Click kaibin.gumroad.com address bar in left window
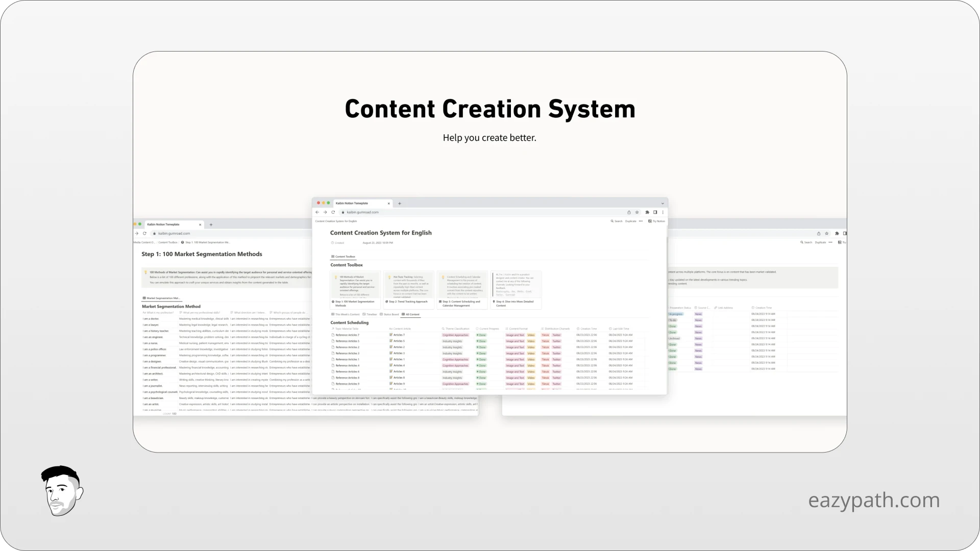Screen dimensions: 980x551 click(x=232, y=234)
